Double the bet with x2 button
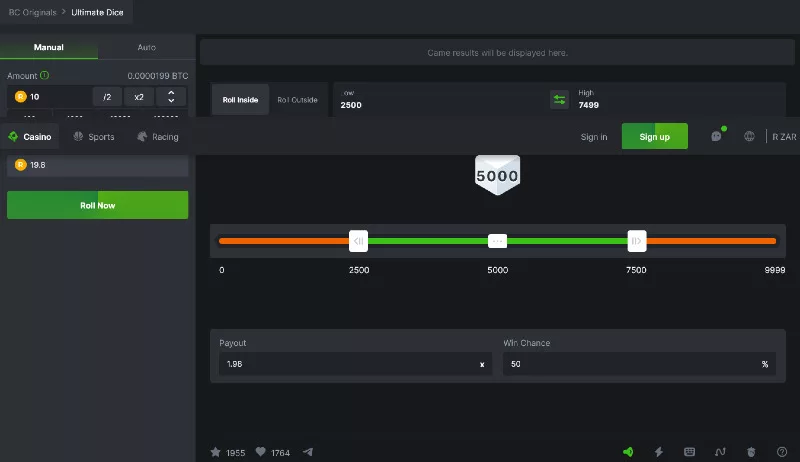The width and height of the screenshot is (800, 462). (139, 96)
